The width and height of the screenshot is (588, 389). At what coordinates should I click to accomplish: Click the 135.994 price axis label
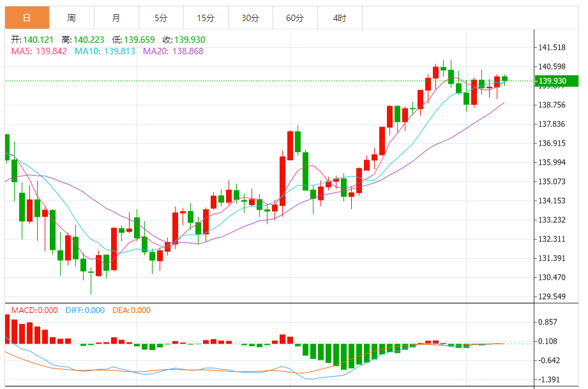pyautogui.click(x=552, y=162)
